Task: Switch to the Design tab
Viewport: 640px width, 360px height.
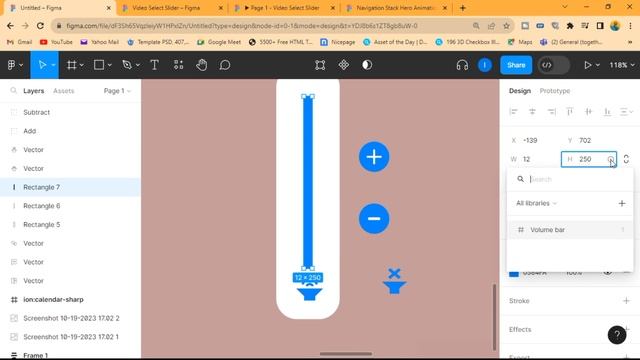Action: click(520, 91)
